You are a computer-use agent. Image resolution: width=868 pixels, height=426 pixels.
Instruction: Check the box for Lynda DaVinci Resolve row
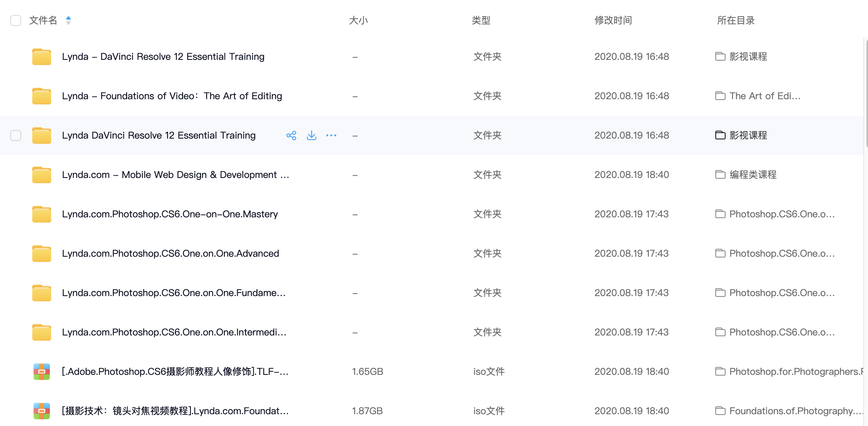point(16,135)
